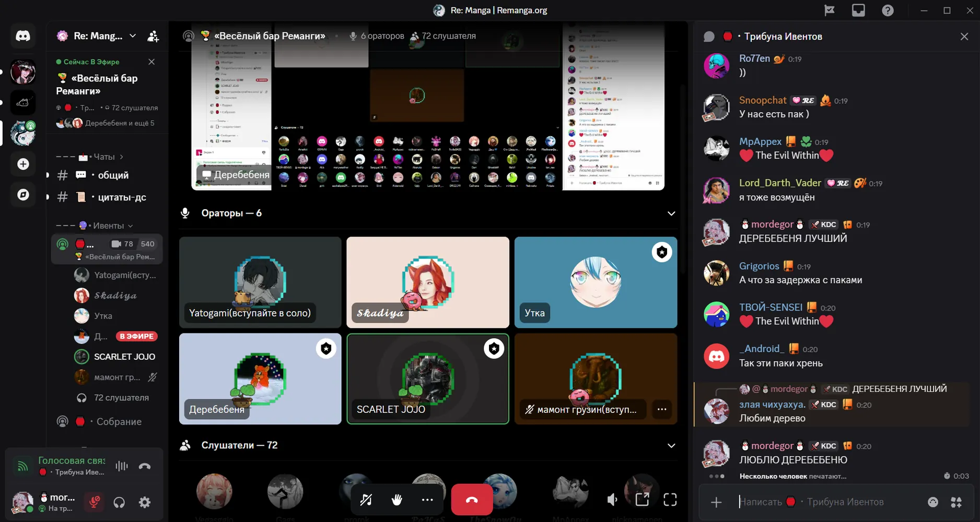Toggle microphone in stage control bar
The image size is (980, 522).
tap(366, 500)
